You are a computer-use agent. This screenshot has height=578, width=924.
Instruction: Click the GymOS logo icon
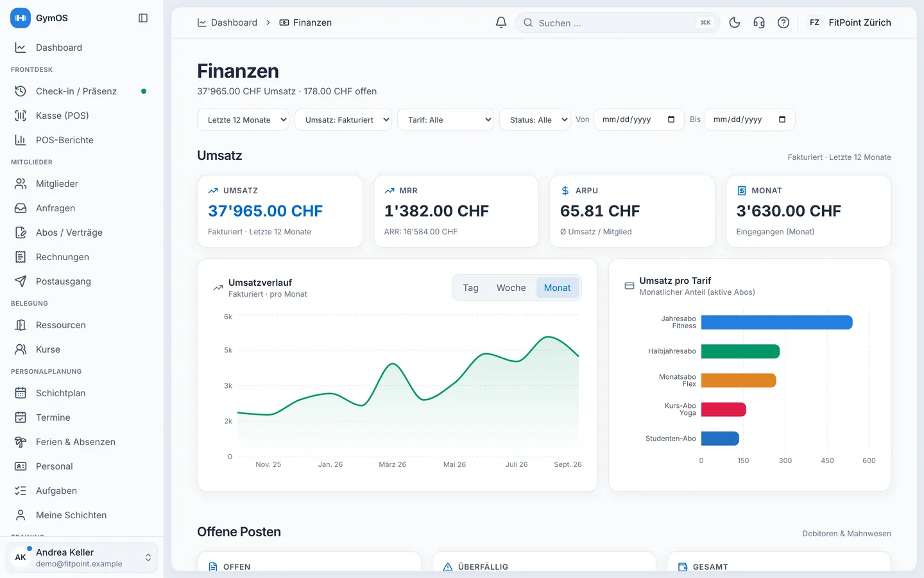click(21, 18)
